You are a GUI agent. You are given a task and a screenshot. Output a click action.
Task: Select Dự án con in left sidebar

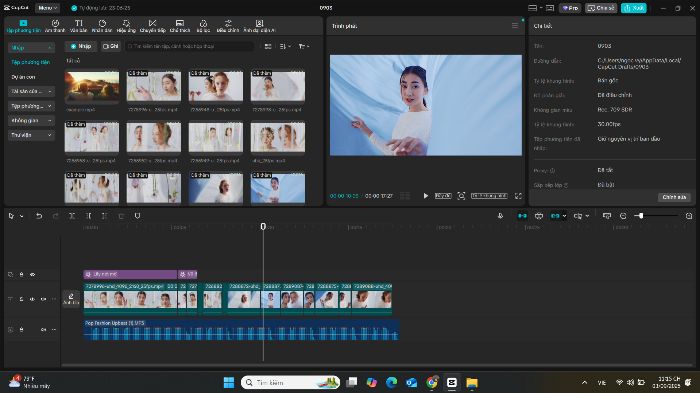click(23, 77)
